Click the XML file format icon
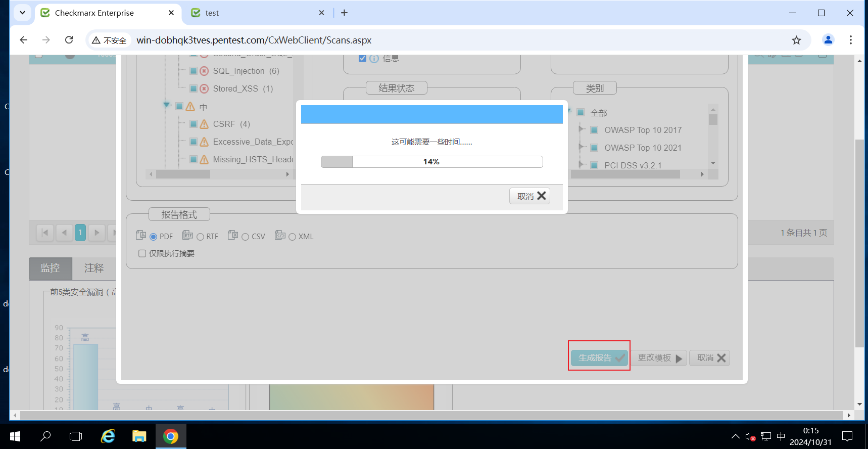 coord(280,235)
